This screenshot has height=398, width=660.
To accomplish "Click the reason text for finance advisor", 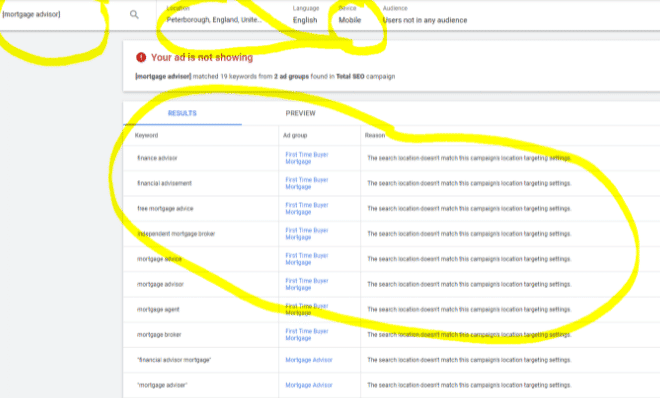I will click(x=469, y=158).
